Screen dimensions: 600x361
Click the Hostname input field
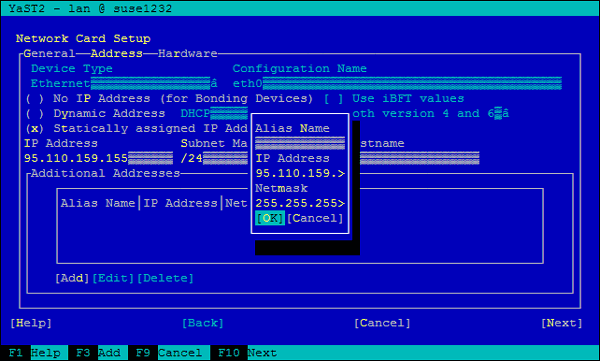point(420,158)
